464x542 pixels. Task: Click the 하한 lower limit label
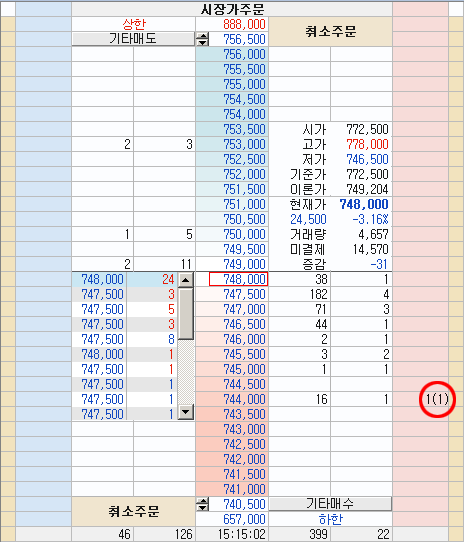coord(331,520)
